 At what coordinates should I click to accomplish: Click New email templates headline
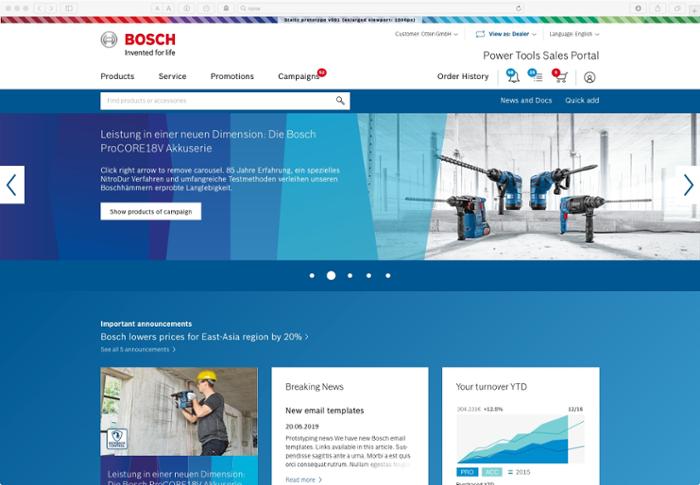325,410
